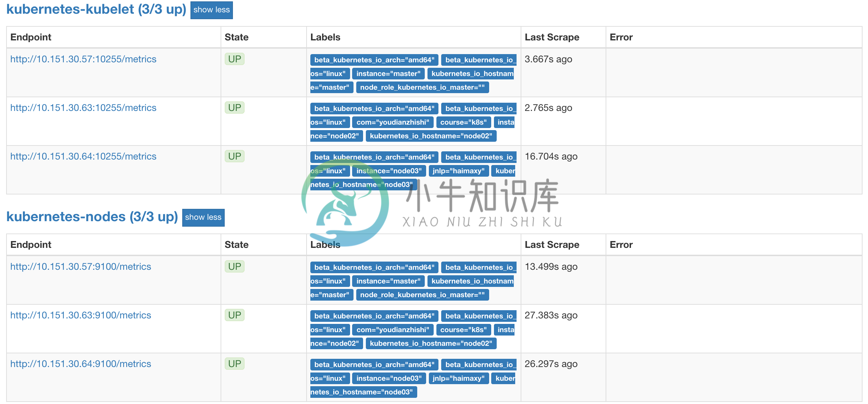Click UP state badge for 10.151.30.64:9100
This screenshot has height=404, width=868.
pyautogui.click(x=235, y=364)
